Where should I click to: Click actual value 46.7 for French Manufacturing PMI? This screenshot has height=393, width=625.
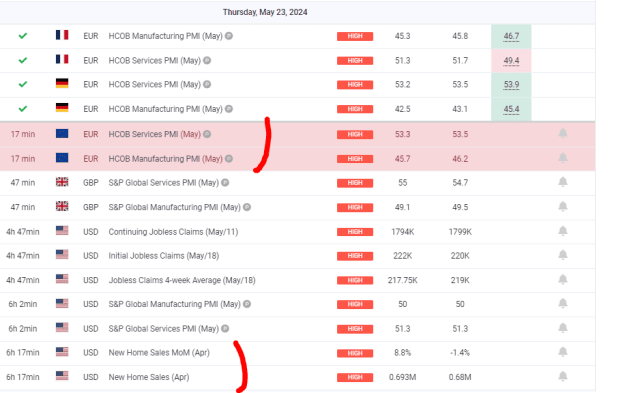click(x=511, y=36)
